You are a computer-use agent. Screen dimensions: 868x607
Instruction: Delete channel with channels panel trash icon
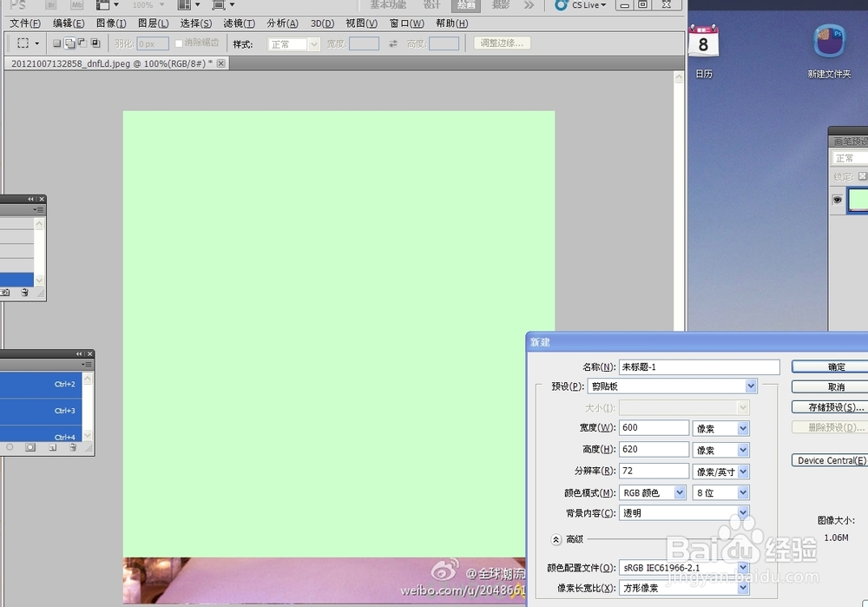[x=73, y=447]
